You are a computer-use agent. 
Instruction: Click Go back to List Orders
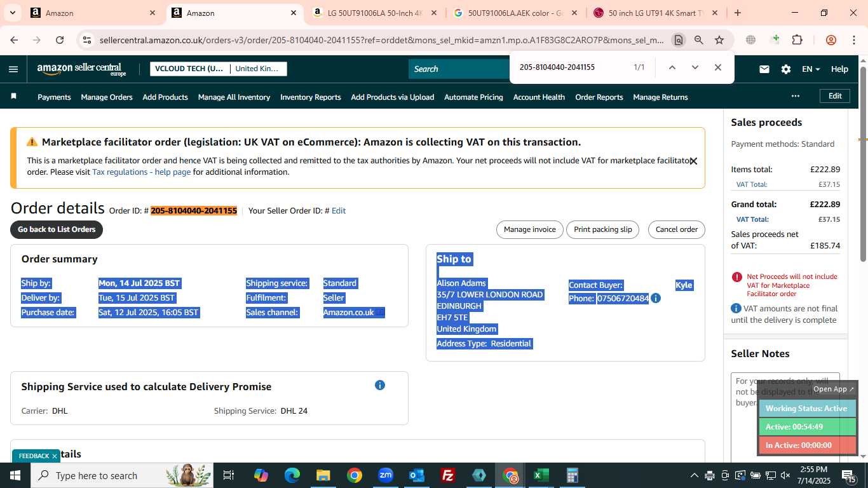(x=57, y=229)
